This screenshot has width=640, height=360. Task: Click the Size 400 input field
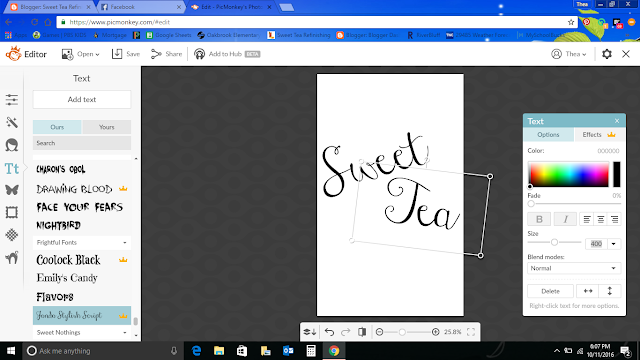pyautogui.click(x=596, y=244)
